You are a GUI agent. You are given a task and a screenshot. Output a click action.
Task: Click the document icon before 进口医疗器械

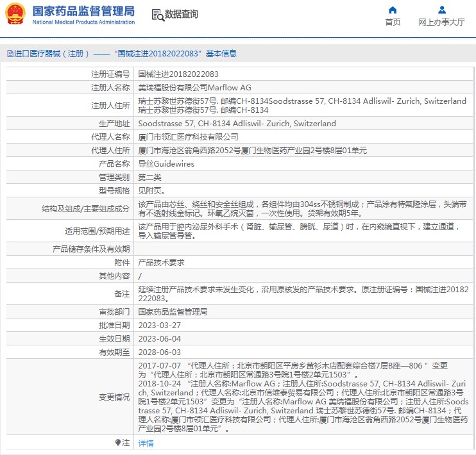click(10, 54)
